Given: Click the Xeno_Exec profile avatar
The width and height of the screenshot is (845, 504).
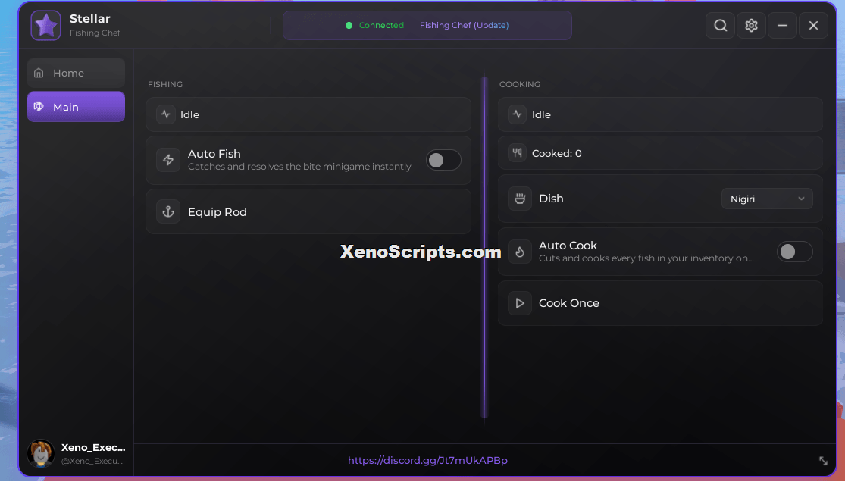Looking at the screenshot, I should coord(41,453).
